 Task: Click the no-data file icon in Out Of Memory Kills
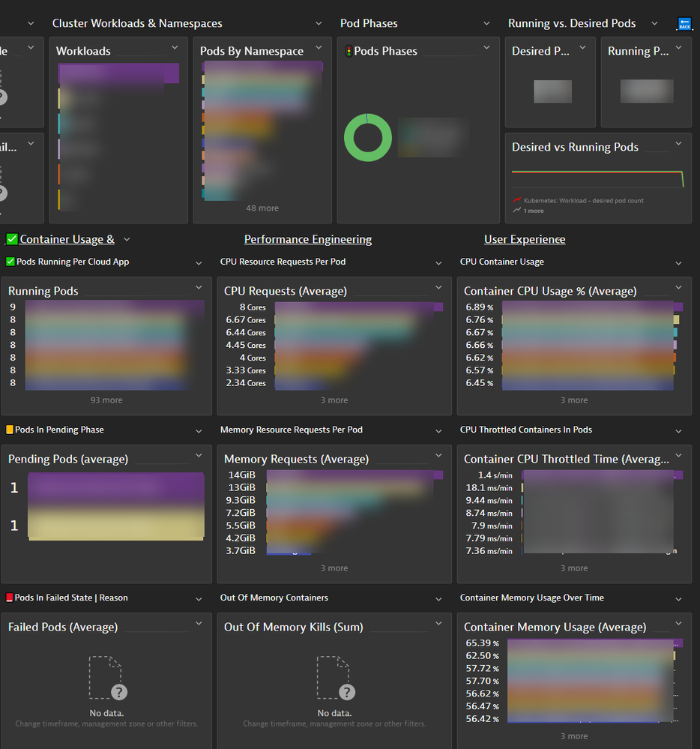click(x=334, y=678)
